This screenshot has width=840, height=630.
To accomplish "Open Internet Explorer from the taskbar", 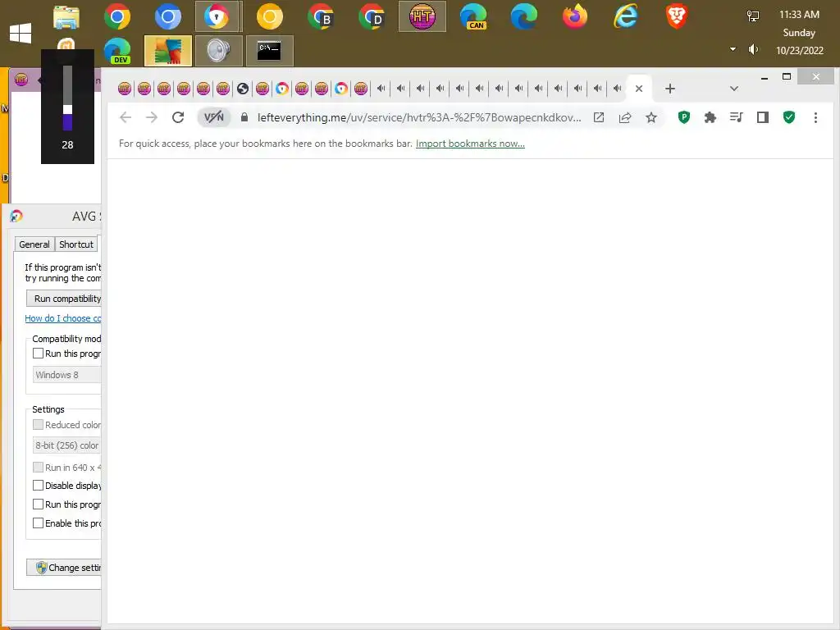I will 626,17.
